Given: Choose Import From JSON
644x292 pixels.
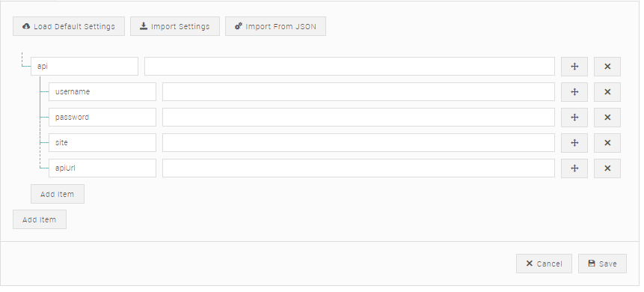Looking at the screenshot, I should (275, 26).
